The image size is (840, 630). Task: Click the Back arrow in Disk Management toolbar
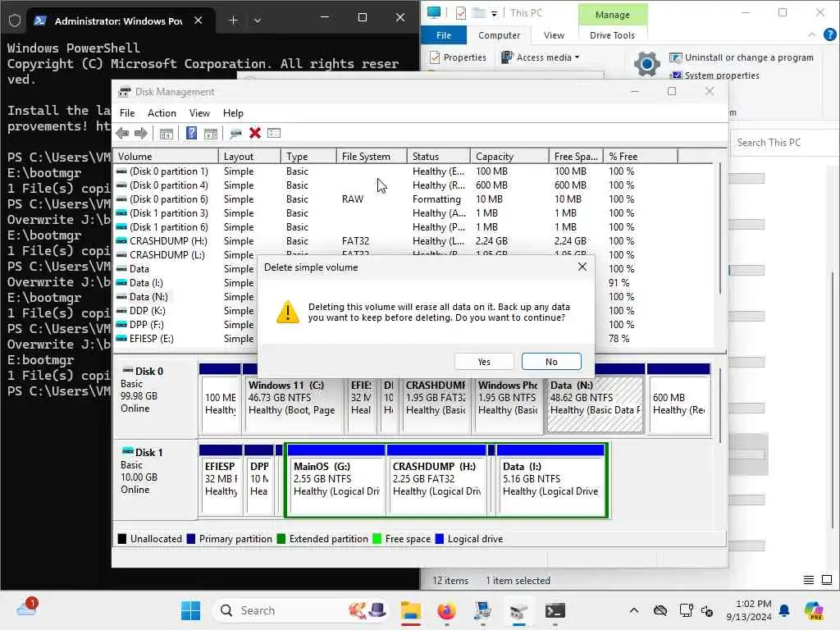click(x=122, y=134)
